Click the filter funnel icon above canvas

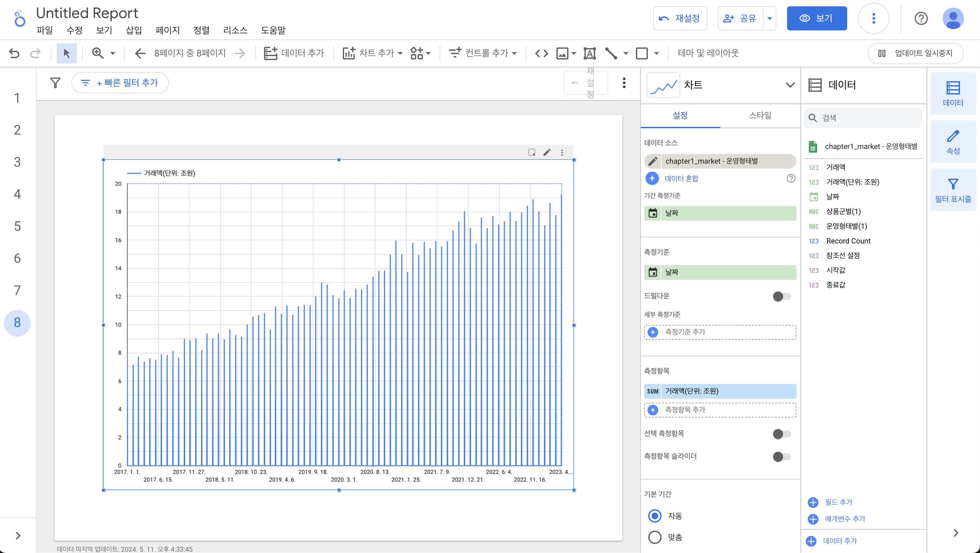click(x=55, y=82)
